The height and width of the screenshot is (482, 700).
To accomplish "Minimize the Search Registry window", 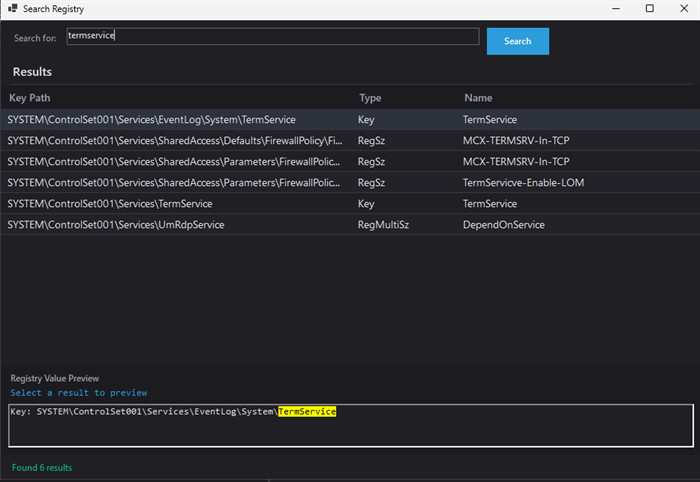I will click(x=617, y=9).
